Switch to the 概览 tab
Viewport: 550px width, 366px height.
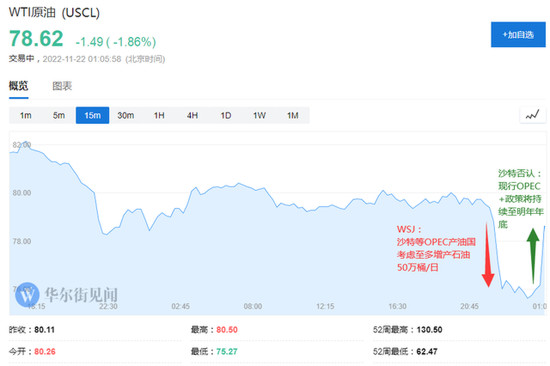[x=19, y=86]
